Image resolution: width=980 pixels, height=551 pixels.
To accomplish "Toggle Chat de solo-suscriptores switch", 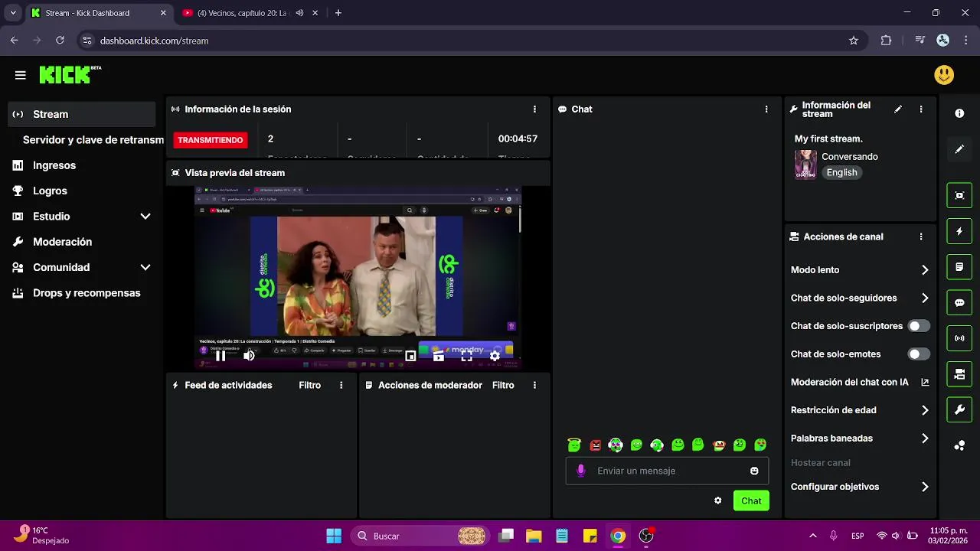I will click(919, 326).
